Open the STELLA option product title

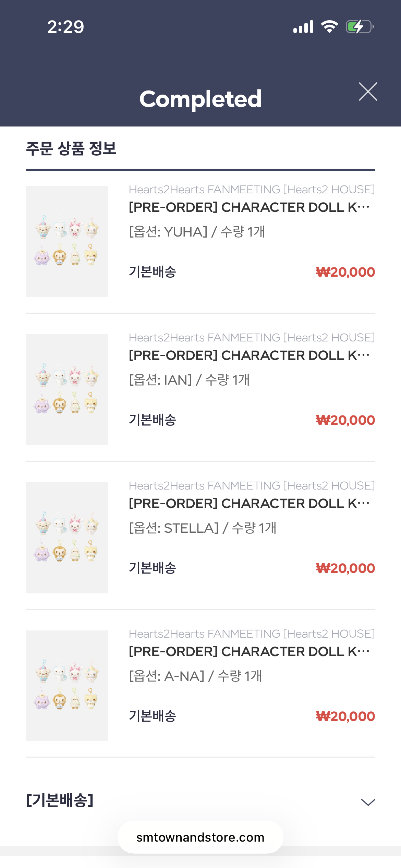click(x=249, y=504)
